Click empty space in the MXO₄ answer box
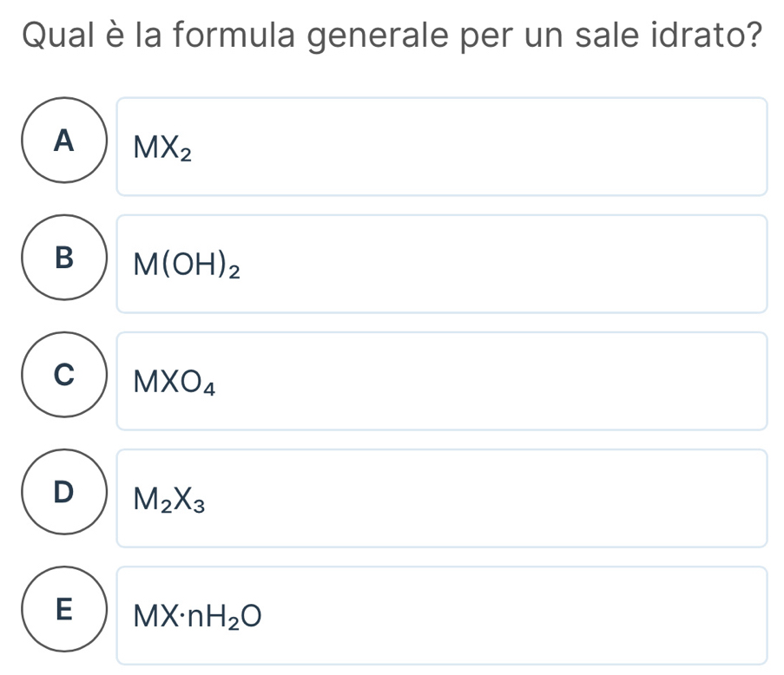Image resolution: width=784 pixels, height=675 pixels. (486, 381)
